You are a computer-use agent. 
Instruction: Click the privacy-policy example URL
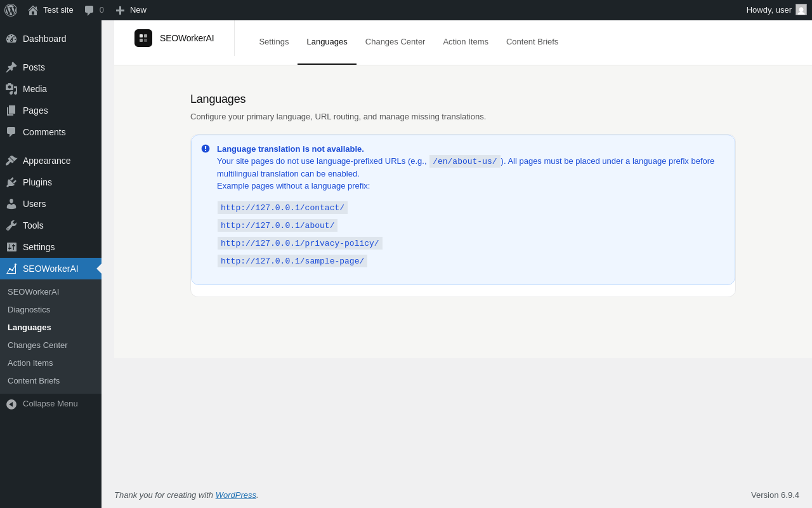[x=300, y=243]
